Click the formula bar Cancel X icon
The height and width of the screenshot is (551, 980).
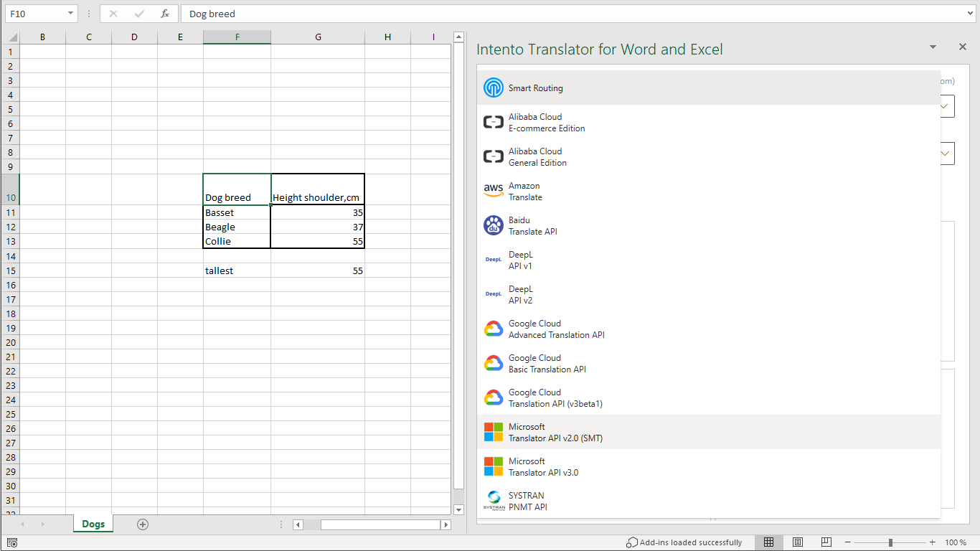click(113, 14)
